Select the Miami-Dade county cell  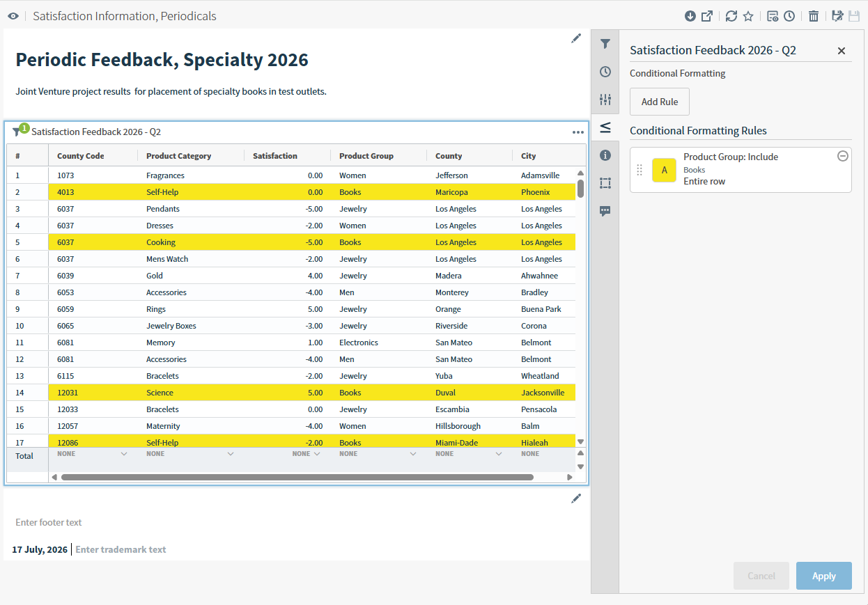[x=470, y=442]
